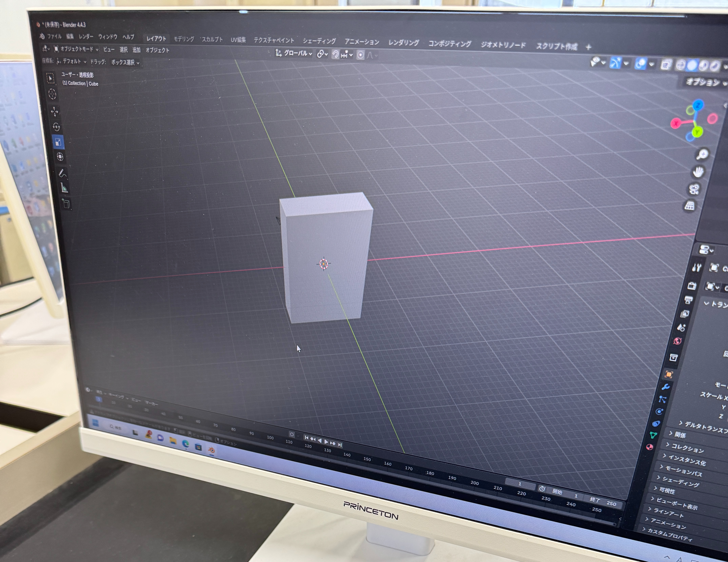Pick the Annotate pencil tool
The width and height of the screenshot is (728, 562).
62,173
